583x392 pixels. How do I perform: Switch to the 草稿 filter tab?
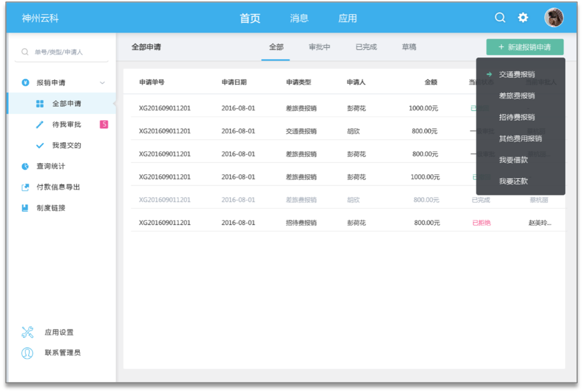pyautogui.click(x=409, y=47)
